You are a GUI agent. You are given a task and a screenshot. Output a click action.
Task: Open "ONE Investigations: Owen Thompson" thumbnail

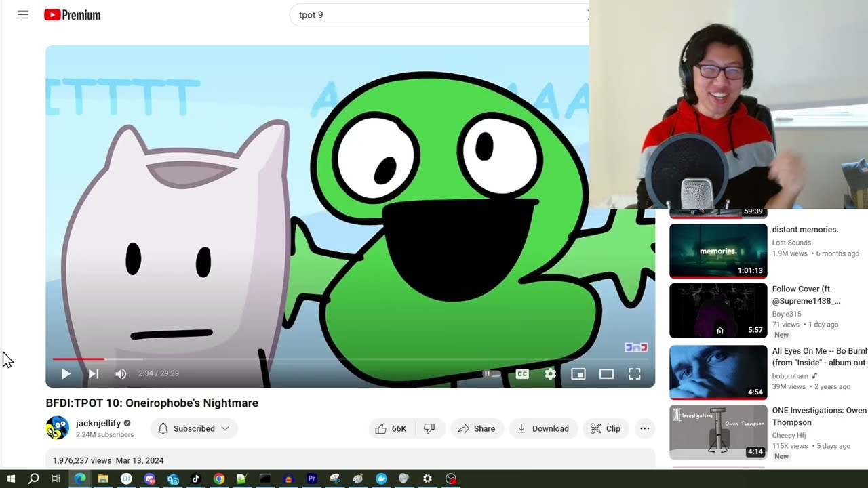tap(718, 432)
